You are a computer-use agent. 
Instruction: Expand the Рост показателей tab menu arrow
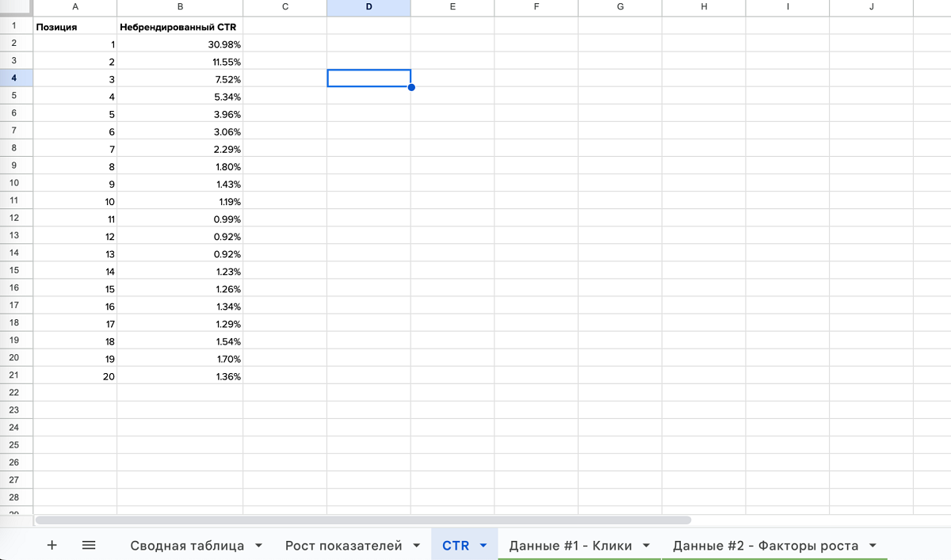[x=418, y=546]
